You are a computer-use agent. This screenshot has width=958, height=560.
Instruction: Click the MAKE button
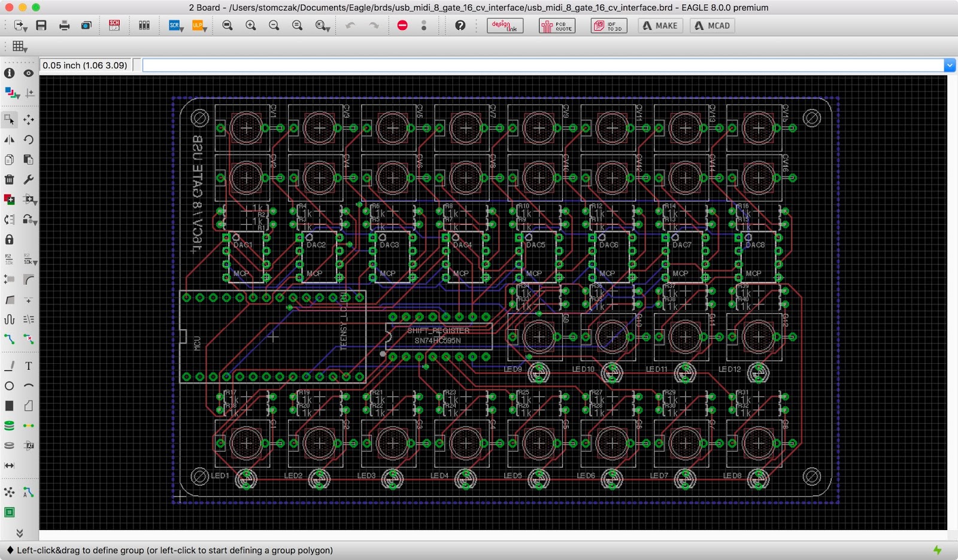pos(660,25)
